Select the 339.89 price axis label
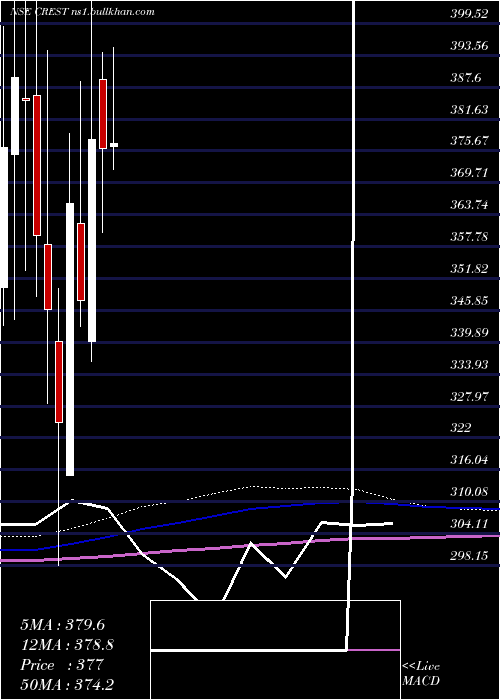Viewport: 500px width, 700px height. tap(469, 332)
